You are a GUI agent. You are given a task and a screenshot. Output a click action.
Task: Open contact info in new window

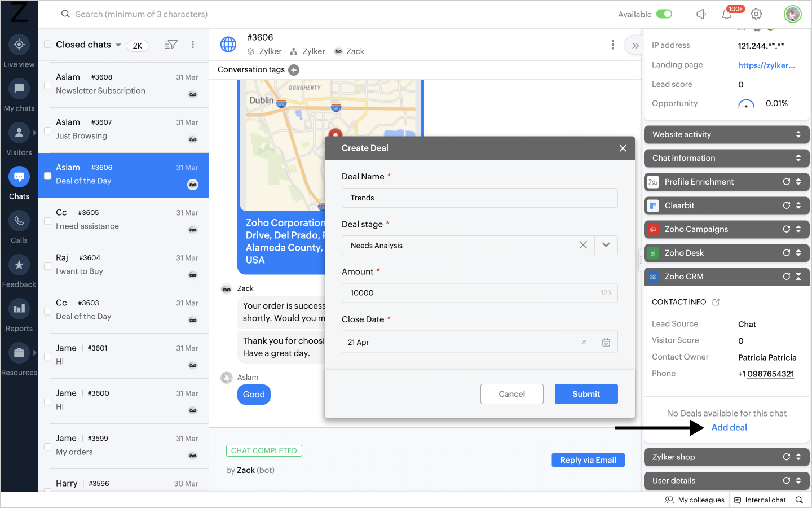pyautogui.click(x=716, y=302)
